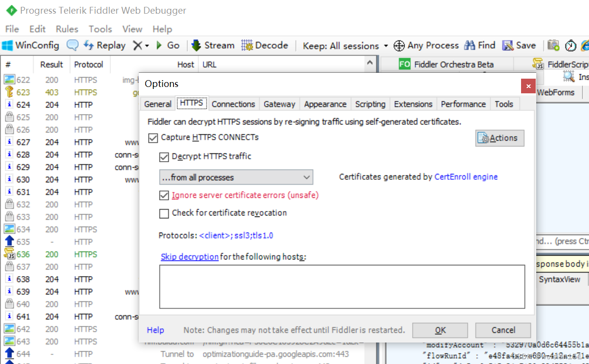This screenshot has height=364, width=589.
Task: Select session 635 upload arrow icon
Action: click(10, 241)
